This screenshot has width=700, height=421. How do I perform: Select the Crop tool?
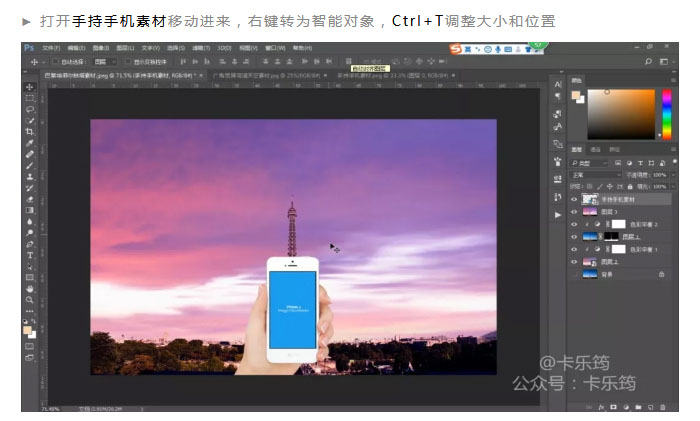click(x=29, y=131)
